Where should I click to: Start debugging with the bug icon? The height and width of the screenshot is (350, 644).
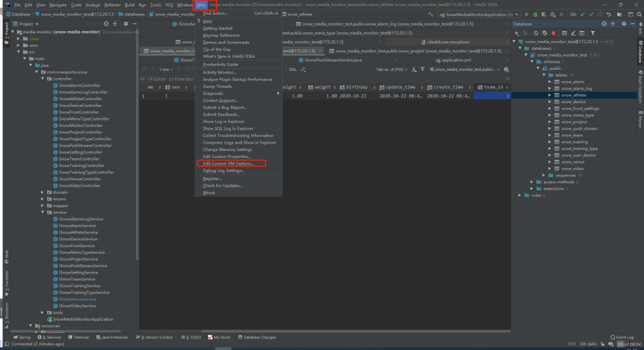pos(535,14)
